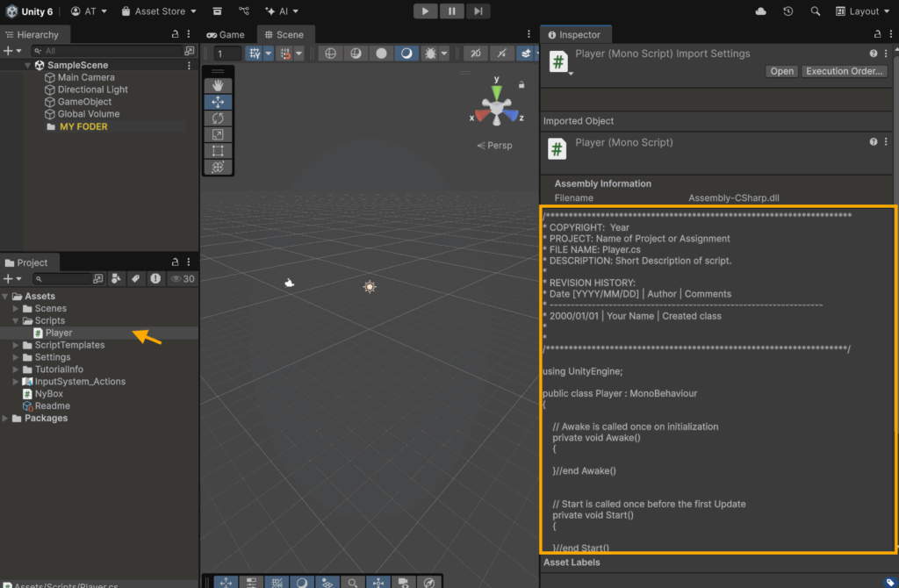Filter Project assets by type icon

click(x=117, y=278)
